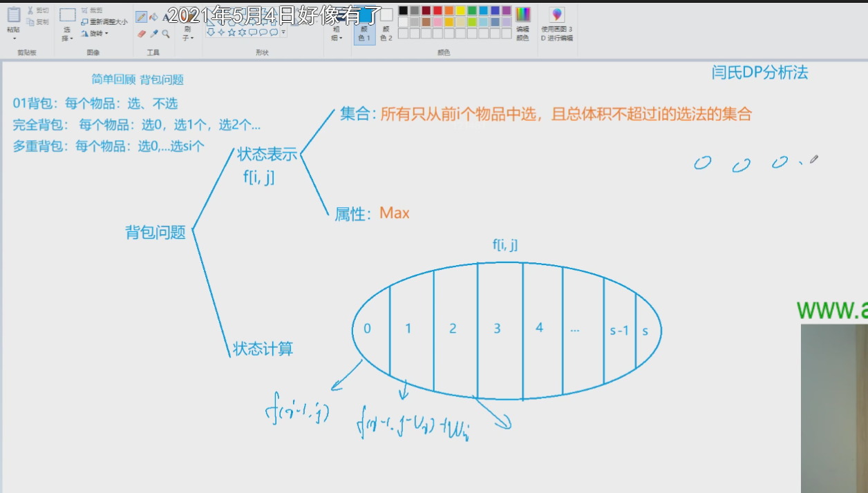Viewport: 868px width, 493px height.
Task: Select the cloud callout shape
Action: pyautogui.click(x=274, y=32)
